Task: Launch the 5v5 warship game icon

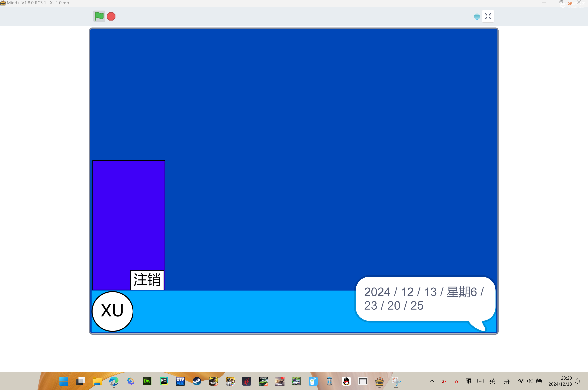Action: pyautogui.click(x=280, y=381)
